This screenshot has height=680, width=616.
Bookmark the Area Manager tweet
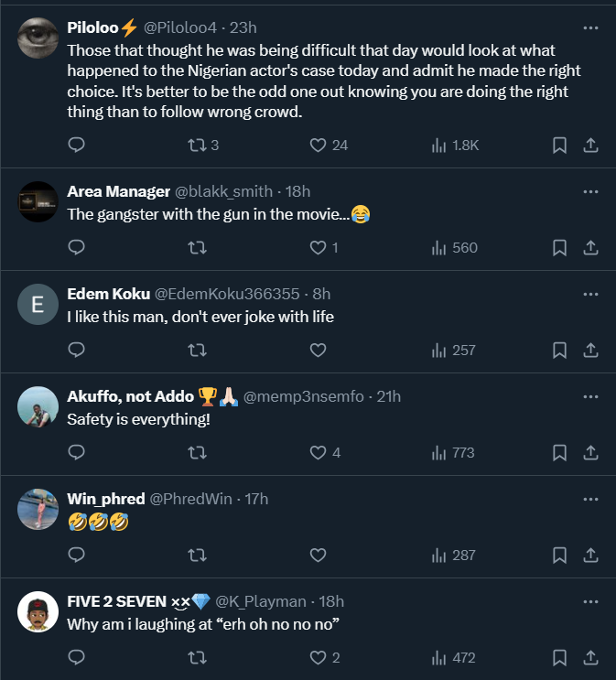(x=559, y=247)
